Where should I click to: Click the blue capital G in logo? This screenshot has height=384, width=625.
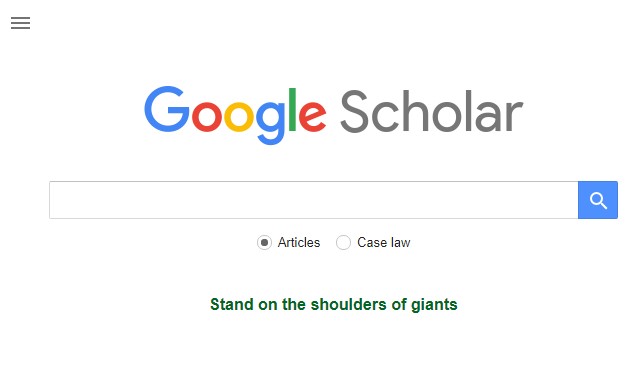point(167,109)
